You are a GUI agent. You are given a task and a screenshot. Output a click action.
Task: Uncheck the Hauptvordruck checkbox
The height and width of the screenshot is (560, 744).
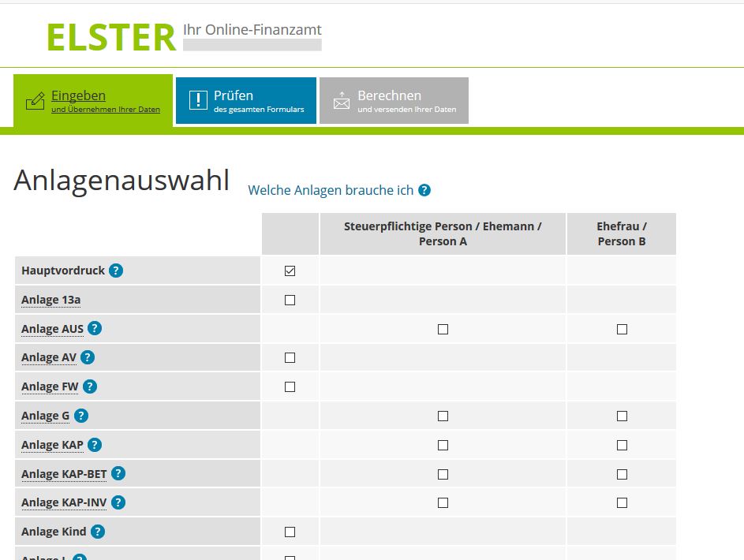(290, 271)
